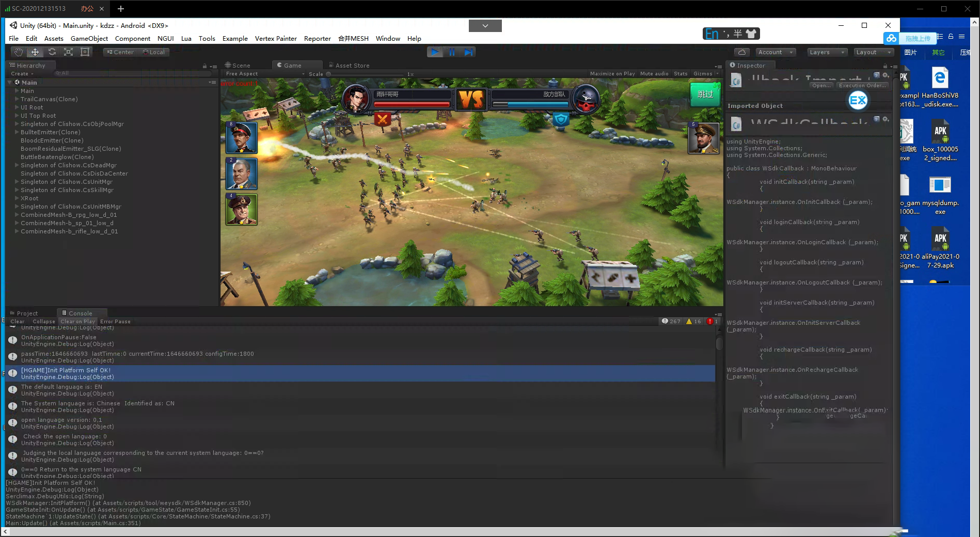Click the blue shield defense icon
Viewport: 980px width, 537px height.
point(561,120)
